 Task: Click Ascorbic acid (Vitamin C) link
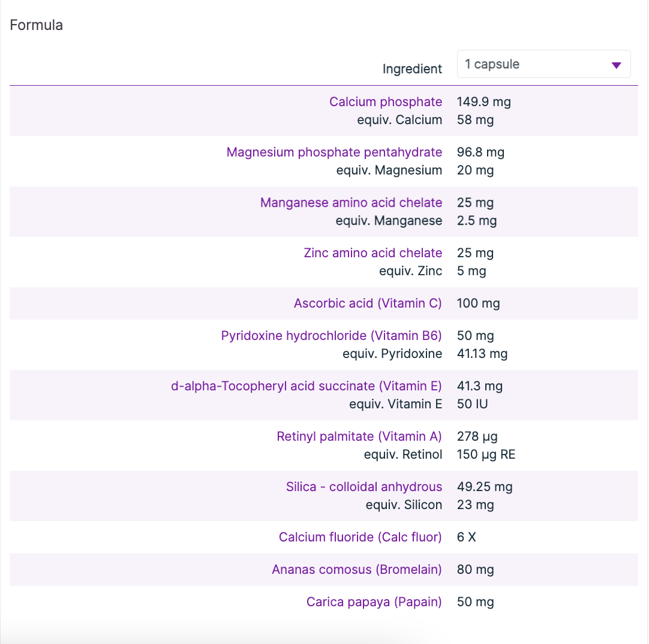368,303
